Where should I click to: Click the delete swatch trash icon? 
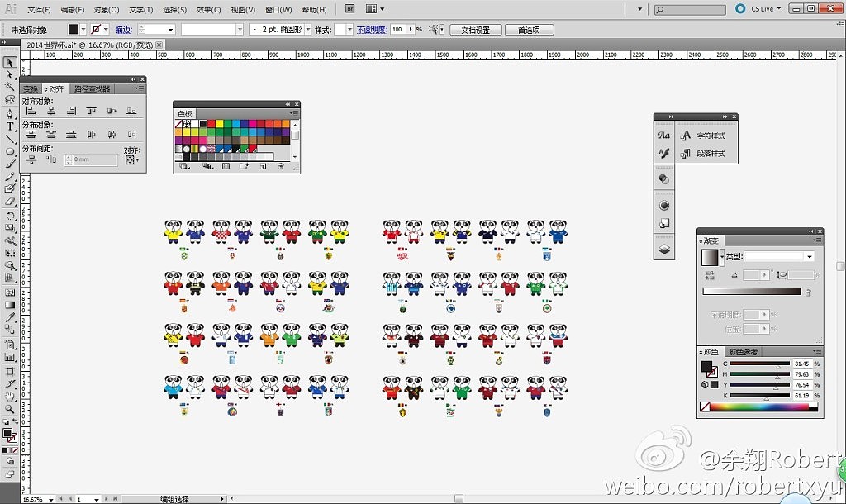coord(281,166)
